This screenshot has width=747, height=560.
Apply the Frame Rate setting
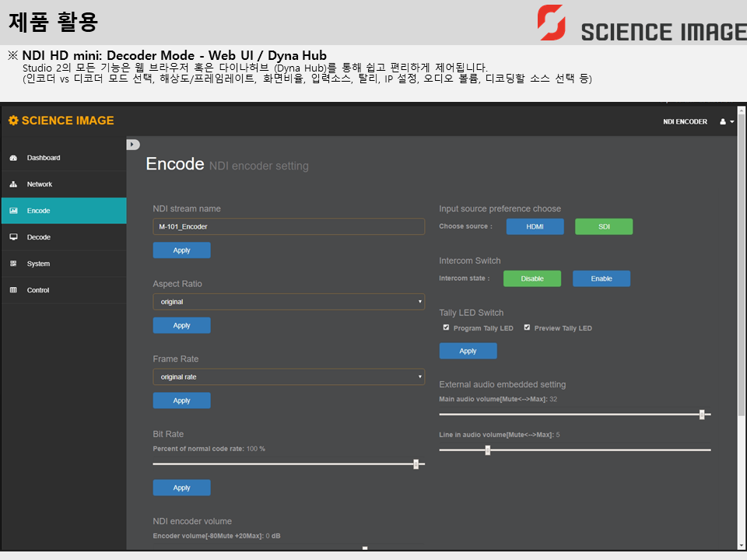(181, 401)
